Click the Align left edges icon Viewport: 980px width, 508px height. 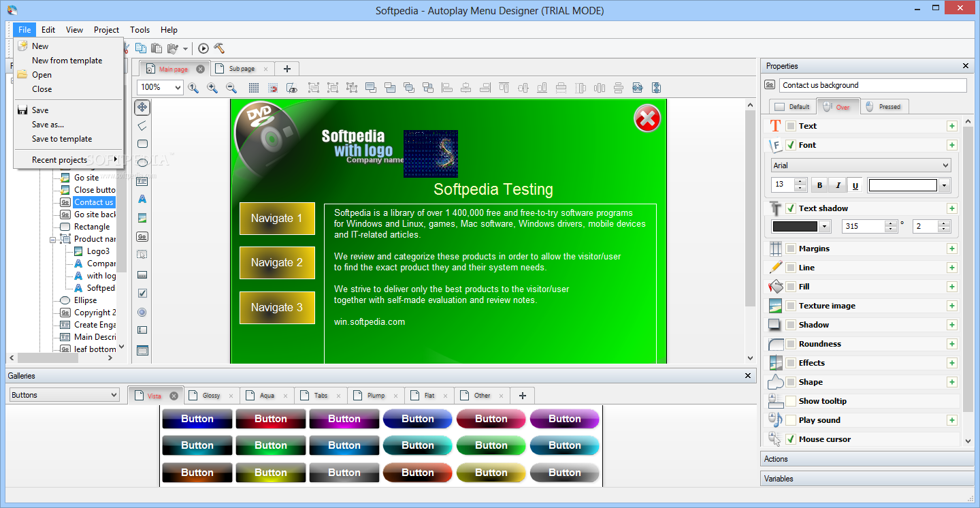[x=447, y=88]
